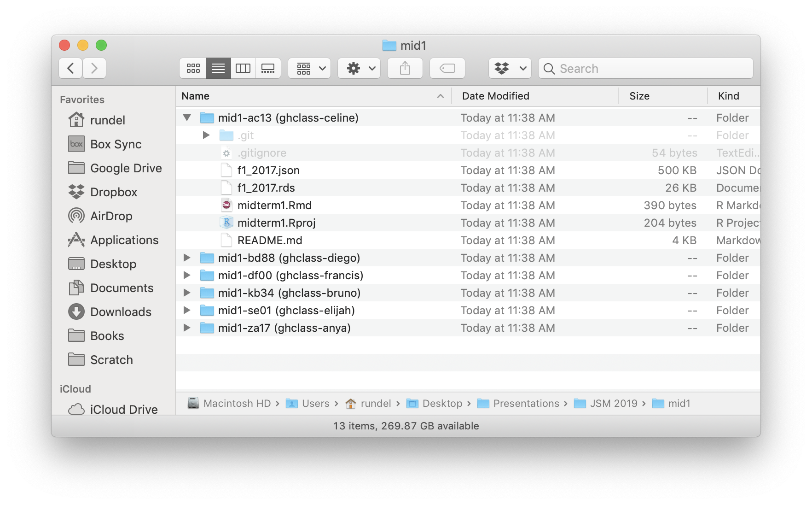812x505 pixels.
Task: Open the gear action menu
Action: [x=359, y=68]
